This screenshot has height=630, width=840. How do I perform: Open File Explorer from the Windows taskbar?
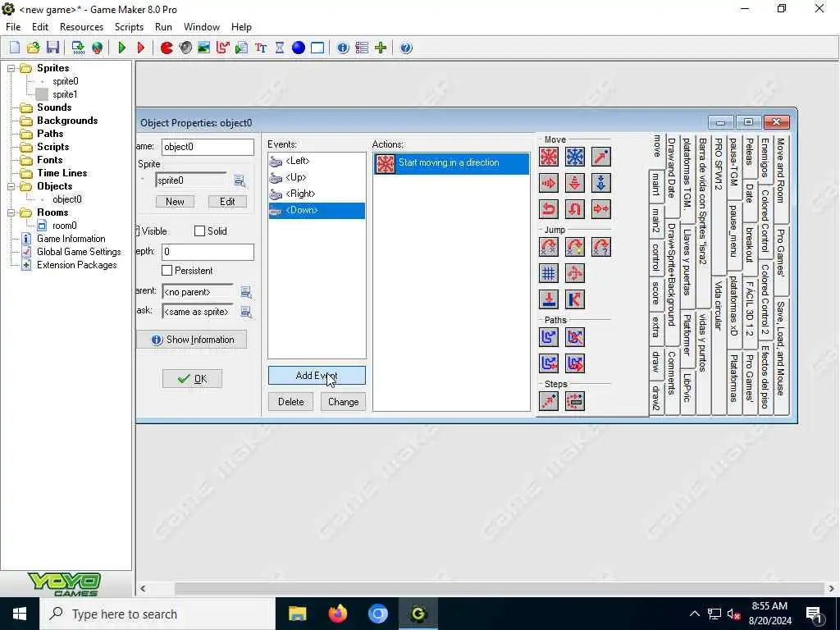pyautogui.click(x=297, y=614)
